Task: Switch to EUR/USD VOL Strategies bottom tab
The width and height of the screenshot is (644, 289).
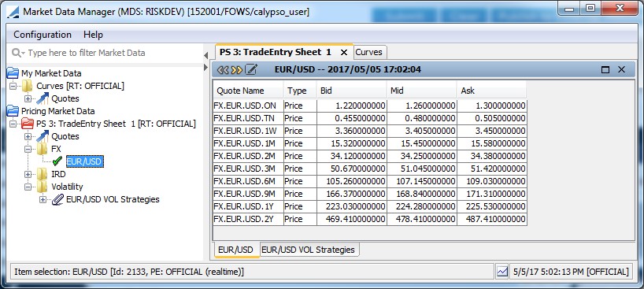Action: [x=308, y=250]
